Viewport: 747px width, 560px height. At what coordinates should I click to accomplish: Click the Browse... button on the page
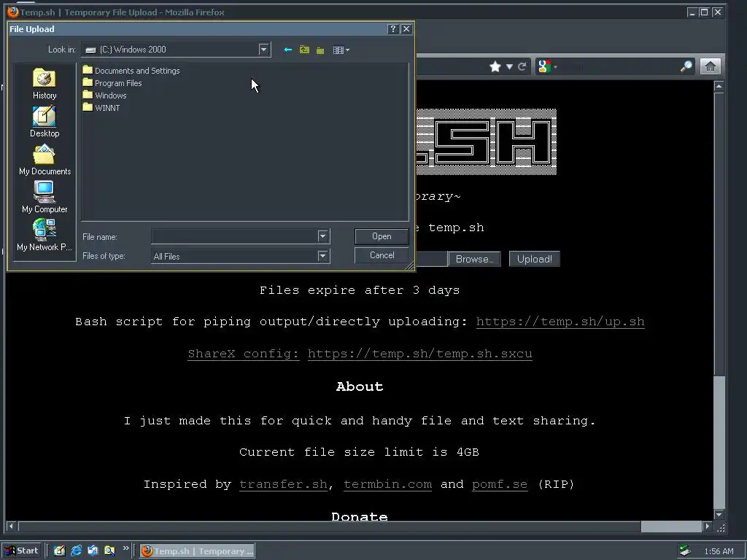[474, 259]
